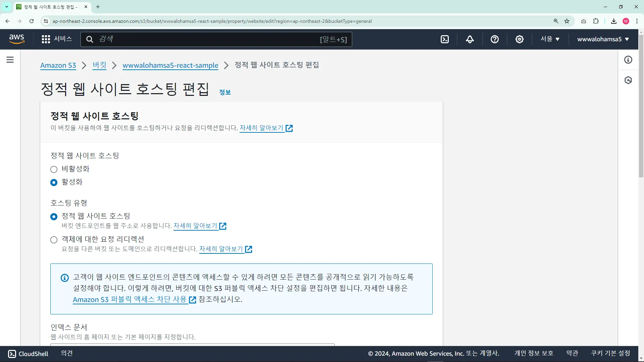
Task: Open CloudShell from the top navigation bar
Action: point(445,39)
